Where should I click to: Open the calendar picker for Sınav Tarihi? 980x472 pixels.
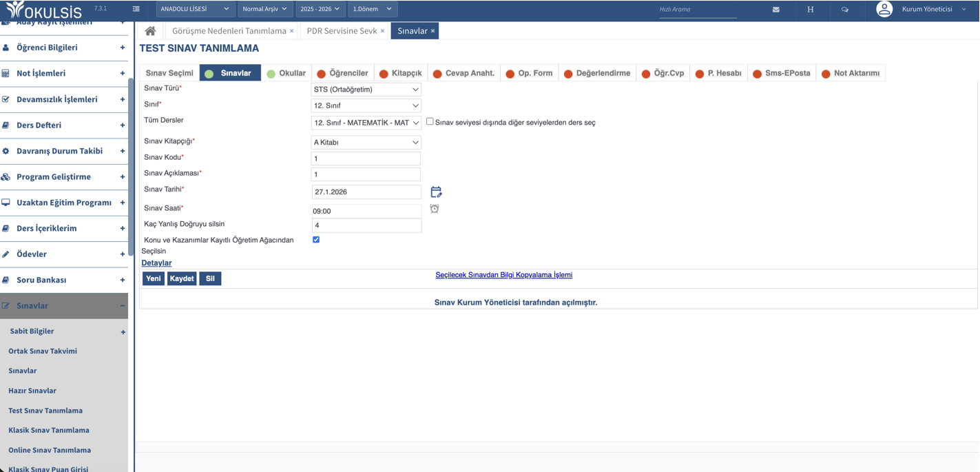tap(436, 192)
